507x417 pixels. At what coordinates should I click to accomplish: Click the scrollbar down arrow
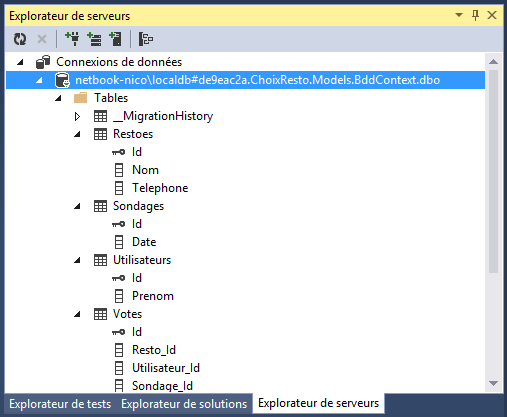click(493, 383)
